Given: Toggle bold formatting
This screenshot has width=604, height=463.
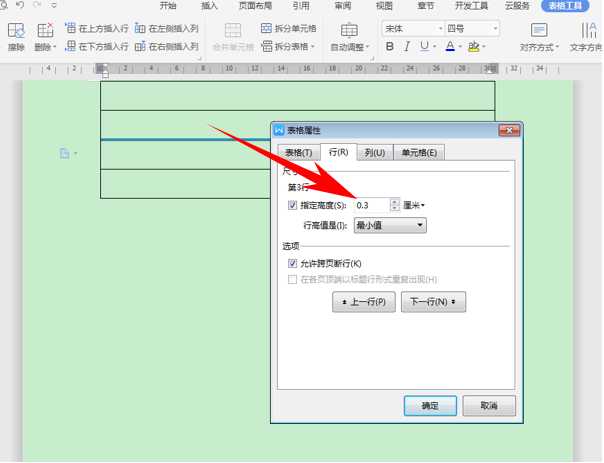Looking at the screenshot, I should (389, 47).
